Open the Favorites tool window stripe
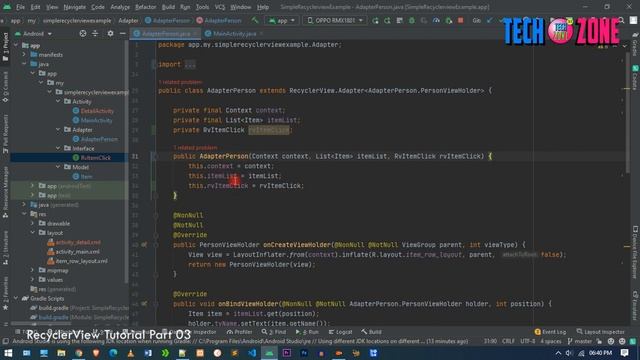640x360 pixels. 5,294
